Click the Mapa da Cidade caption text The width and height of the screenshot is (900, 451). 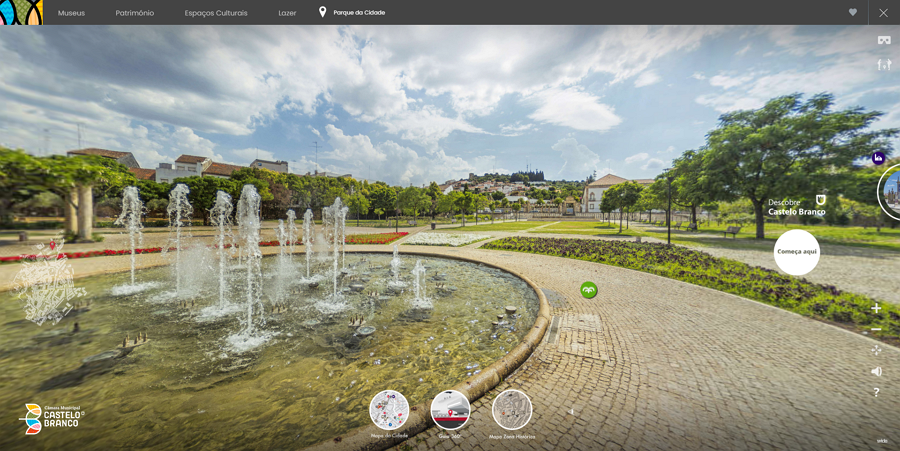click(x=389, y=436)
